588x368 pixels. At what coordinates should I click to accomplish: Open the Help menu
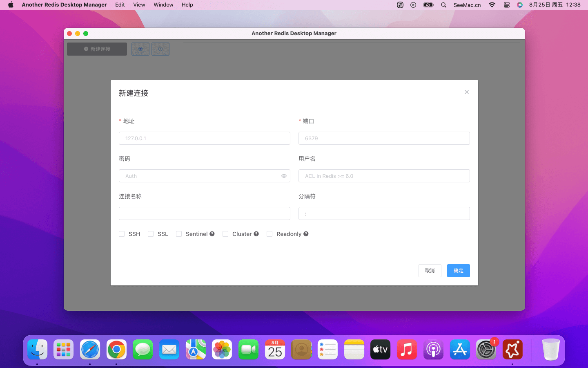[187, 5]
